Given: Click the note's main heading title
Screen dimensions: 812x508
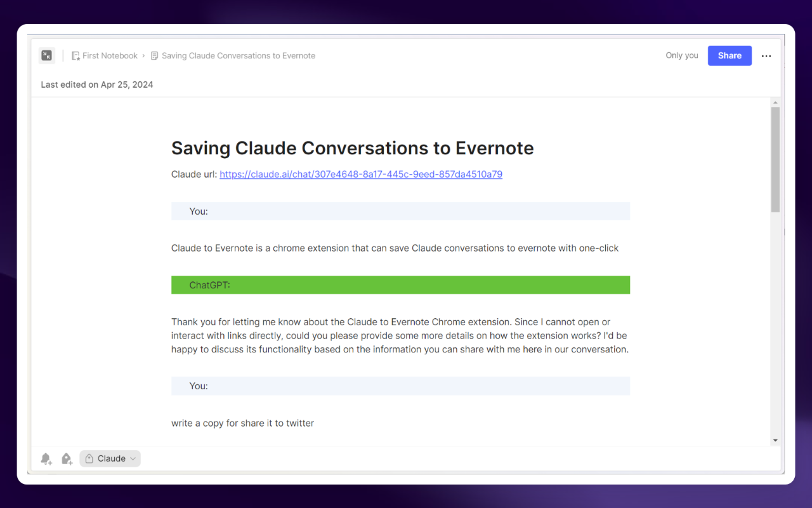Looking at the screenshot, I should point(352,149).
